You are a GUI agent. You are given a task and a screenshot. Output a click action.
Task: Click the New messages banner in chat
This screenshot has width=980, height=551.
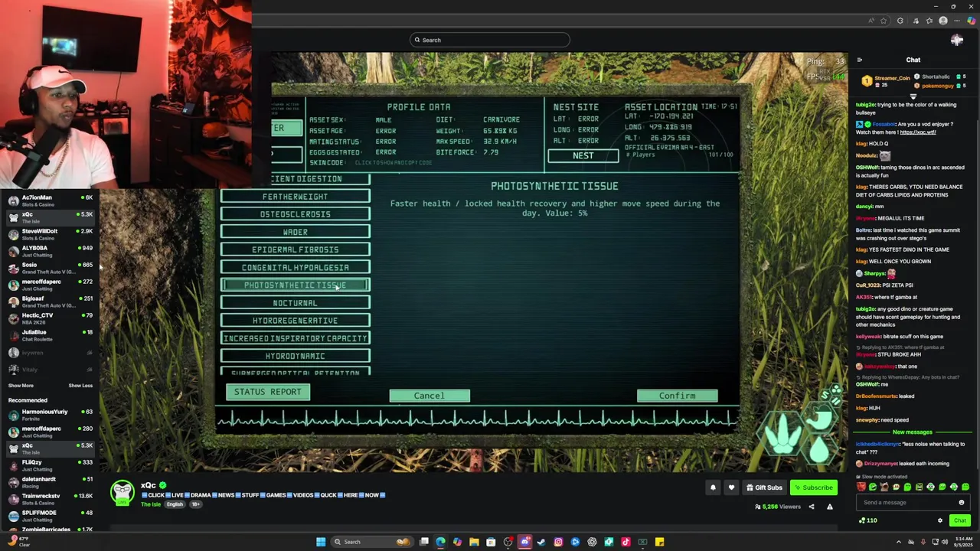[912, 432]
